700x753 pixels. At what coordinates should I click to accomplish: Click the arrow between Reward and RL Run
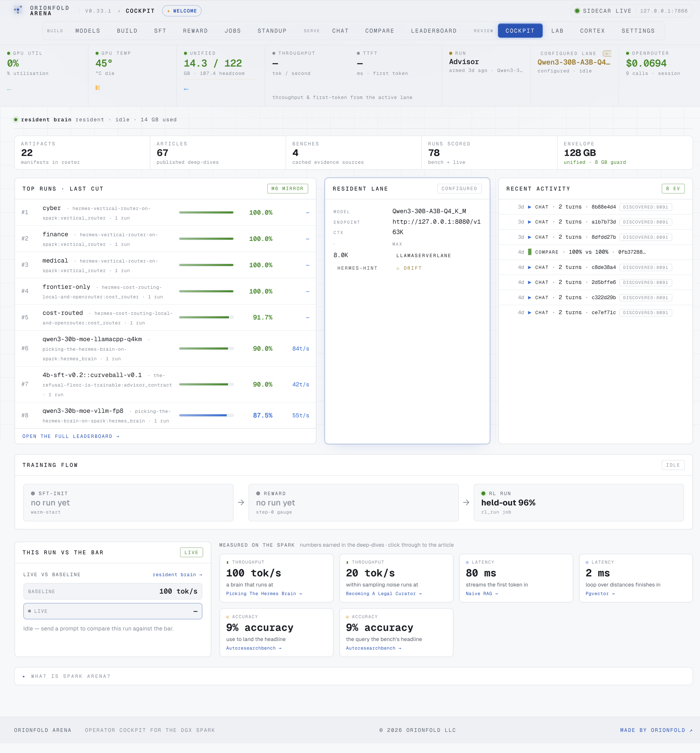click(x=466, y=502)
